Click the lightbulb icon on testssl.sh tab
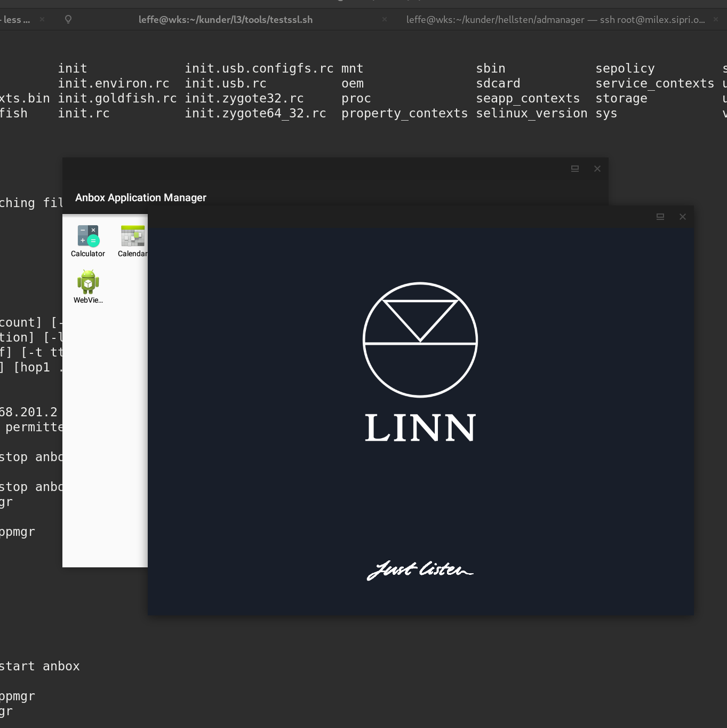The width and height of the screenshot is (727, 728). (x=68, y=20)
